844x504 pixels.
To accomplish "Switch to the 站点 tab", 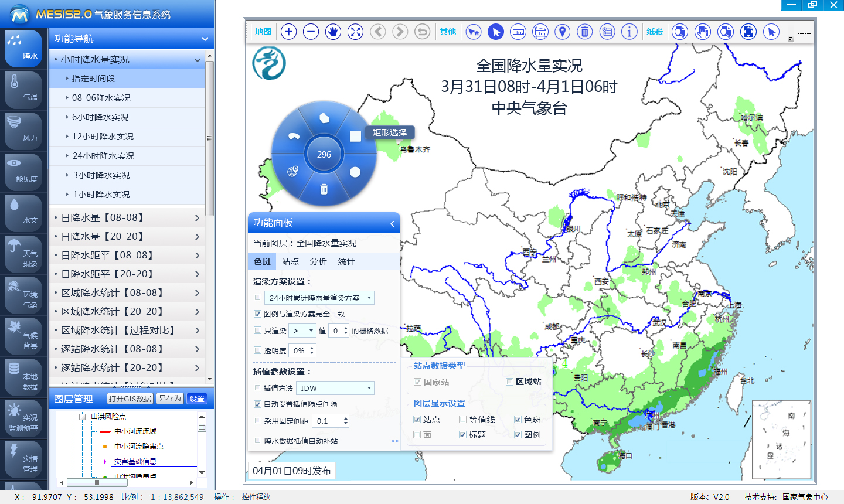I will click(290, 261).
